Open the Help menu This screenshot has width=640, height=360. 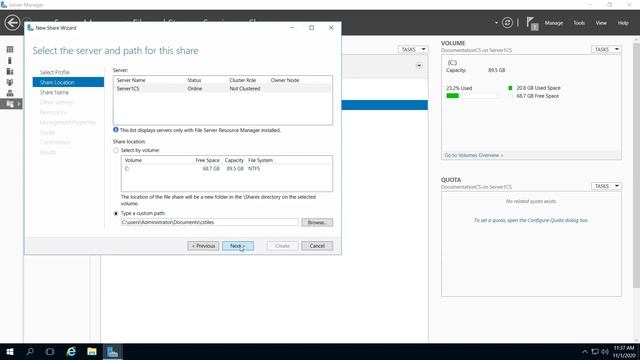623,23
